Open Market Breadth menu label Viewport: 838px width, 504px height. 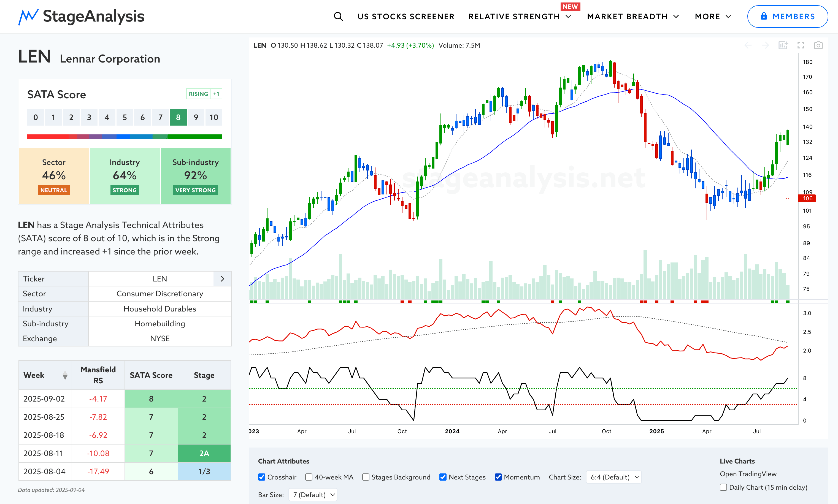tap(627, 17)
